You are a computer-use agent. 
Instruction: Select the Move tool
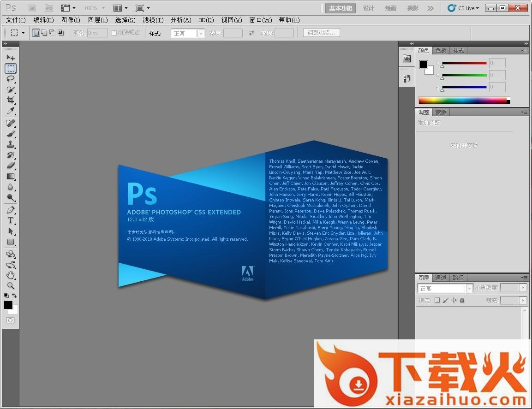pos(11,57)
